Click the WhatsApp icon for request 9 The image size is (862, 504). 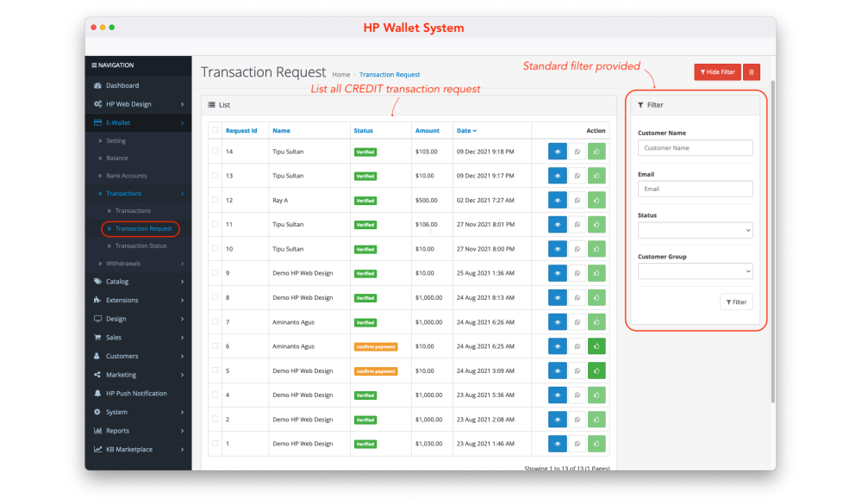click(578, 273)
